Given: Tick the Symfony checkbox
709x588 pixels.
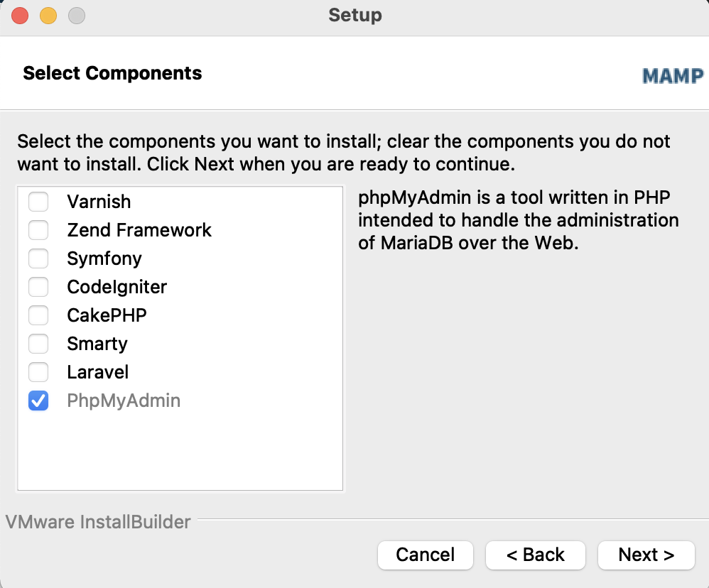Looking at the screenshot, I should click(38, 258).
